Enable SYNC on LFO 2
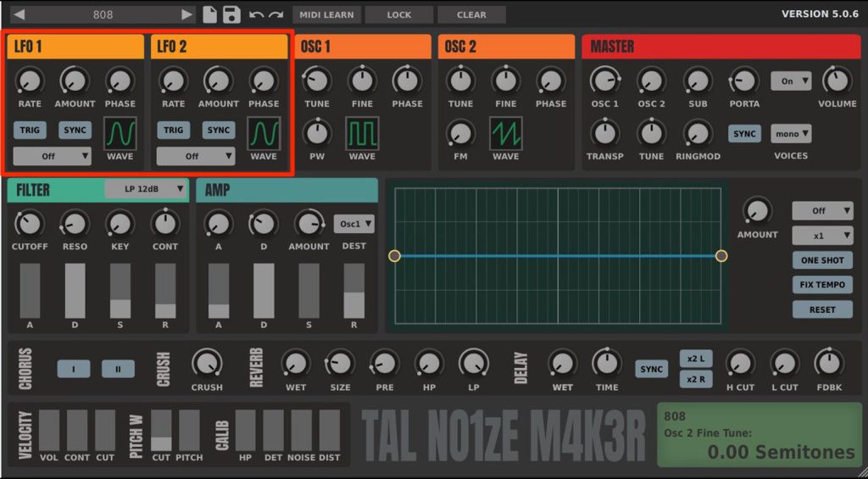Screen dimensions: 868x479 pos(219,130)
